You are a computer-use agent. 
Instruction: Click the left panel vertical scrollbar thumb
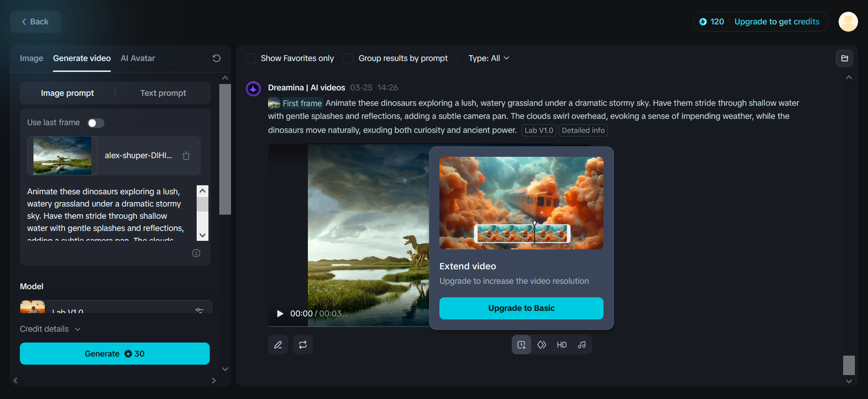click(225, 149)
